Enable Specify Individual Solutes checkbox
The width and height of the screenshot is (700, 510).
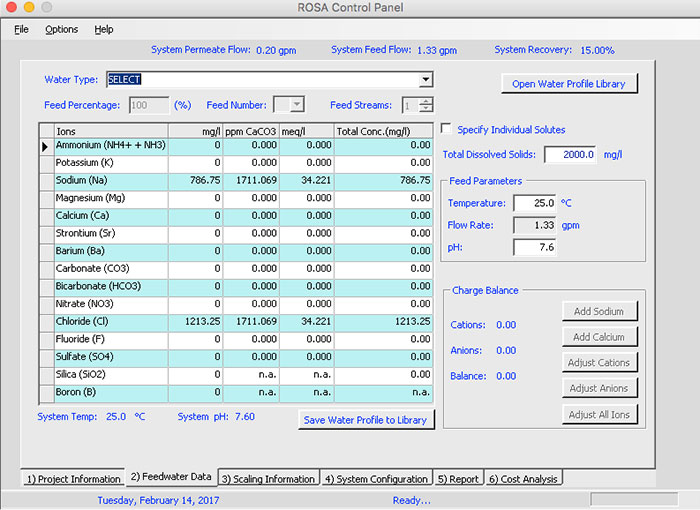pyautogui.click(x=447, y=129)
